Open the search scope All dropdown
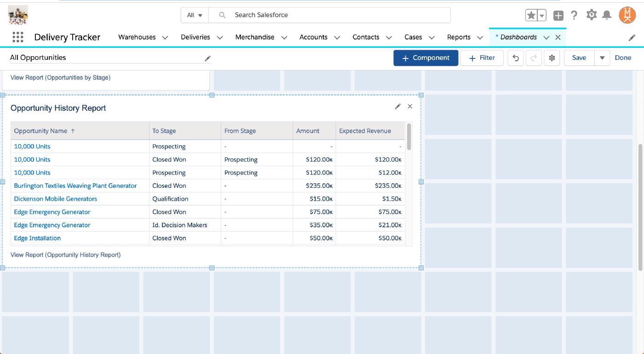Screen dimensions: 644x354 [x=195, y=15]
